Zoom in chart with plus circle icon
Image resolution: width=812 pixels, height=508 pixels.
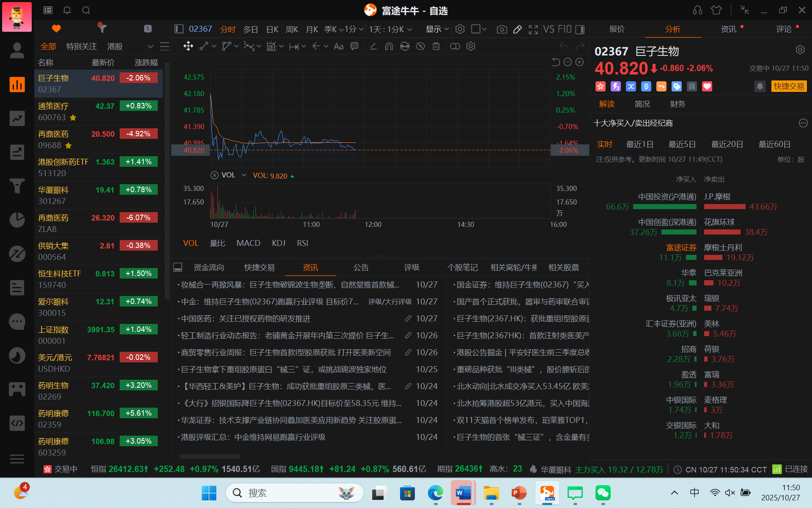(579, 62)
